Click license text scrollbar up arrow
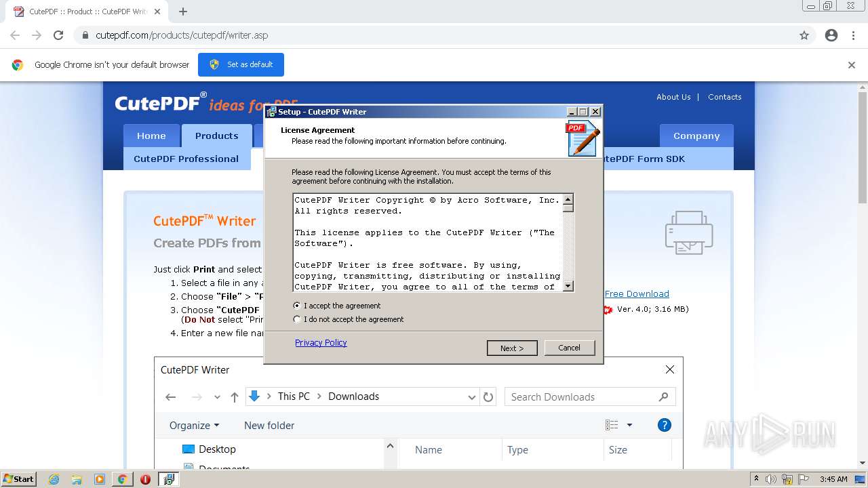Screen dimensions: 868x488 click(568, 199)
